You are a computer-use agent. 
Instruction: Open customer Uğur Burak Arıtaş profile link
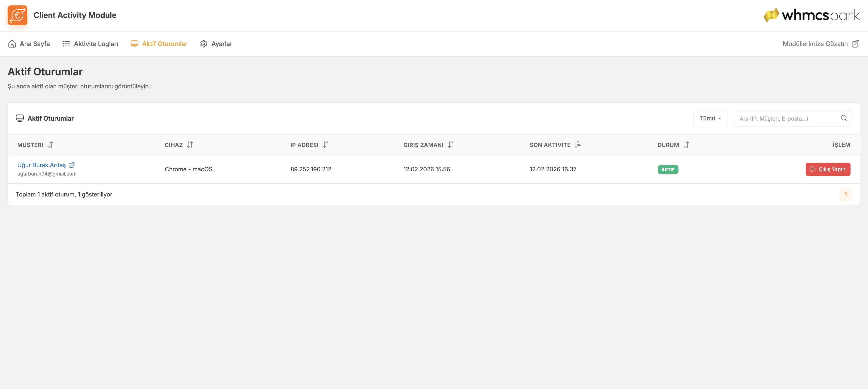(41, 165)
